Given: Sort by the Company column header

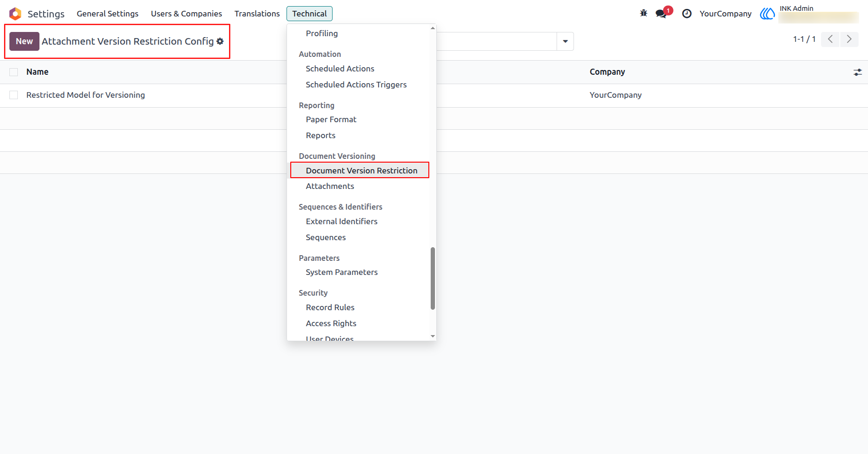Looking at the screenshot, I should coord(607,72).
